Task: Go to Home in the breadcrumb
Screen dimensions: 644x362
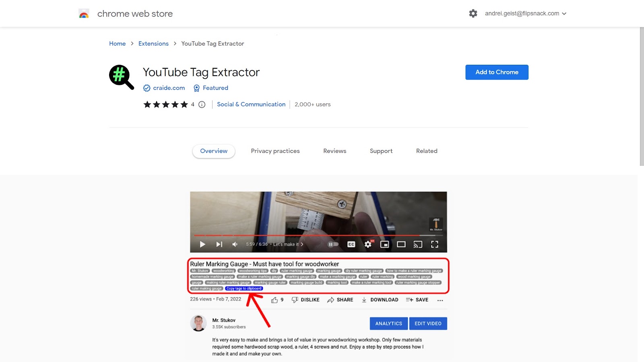Action: (118, 43)
